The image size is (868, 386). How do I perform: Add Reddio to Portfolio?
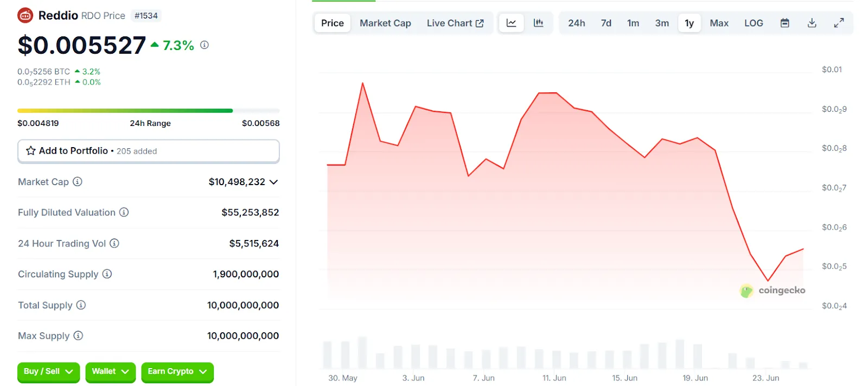(x=149, y=151)
